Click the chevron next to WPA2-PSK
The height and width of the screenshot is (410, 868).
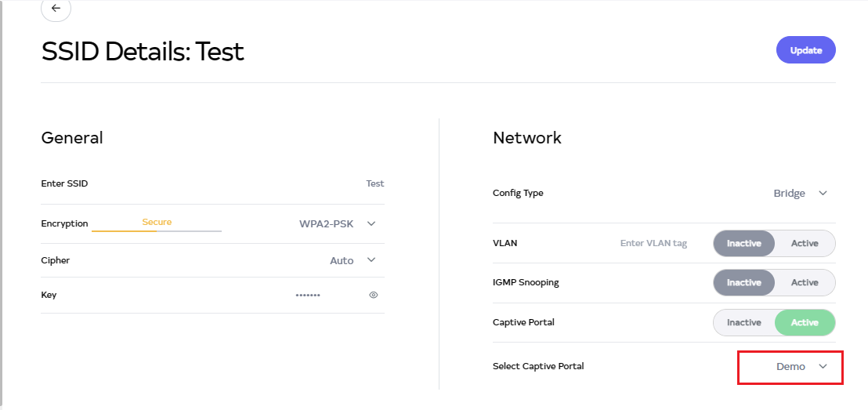pyautogui.click(x=371, y=223)
